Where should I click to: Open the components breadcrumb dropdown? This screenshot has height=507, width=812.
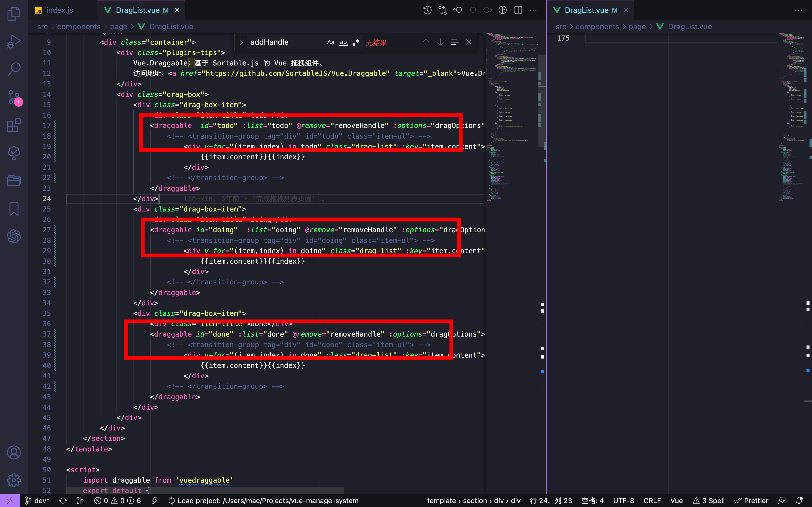[79, 27]
